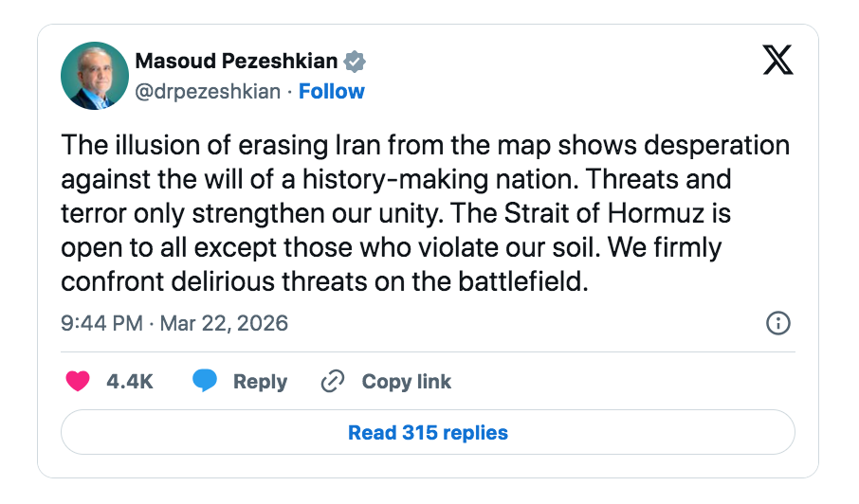The image size is (859, 504).
Task: Click the Reply text label
Action: point(260,382)
